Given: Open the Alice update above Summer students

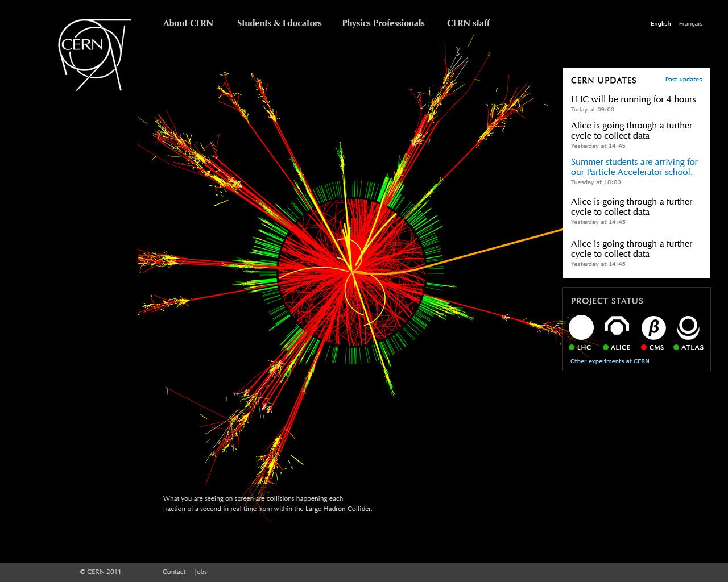Looking at the screenshot, I should pyautogui.click(x=632, y=131).
